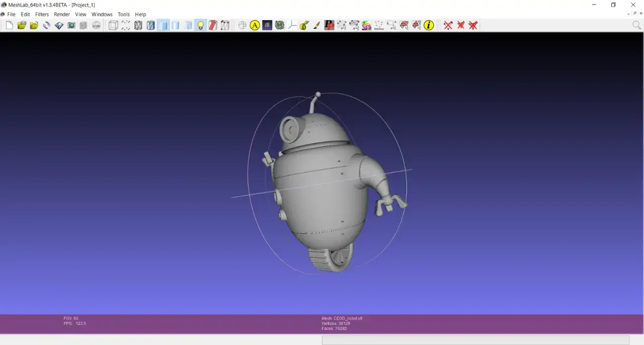
Task: Click the search magnifier icon
Action: [x=636, y=25]
